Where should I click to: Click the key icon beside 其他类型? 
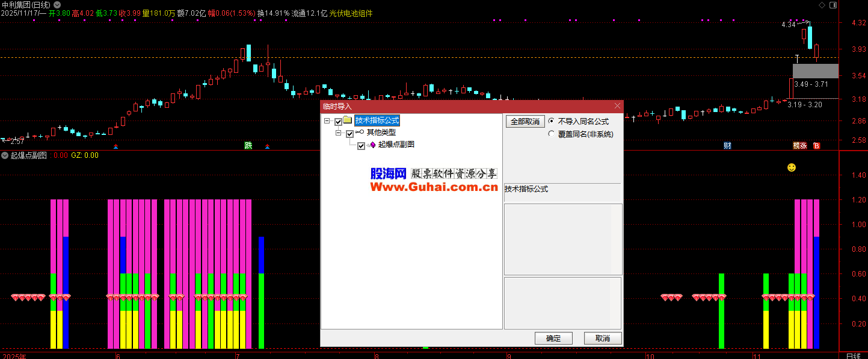tap(359, 133)
